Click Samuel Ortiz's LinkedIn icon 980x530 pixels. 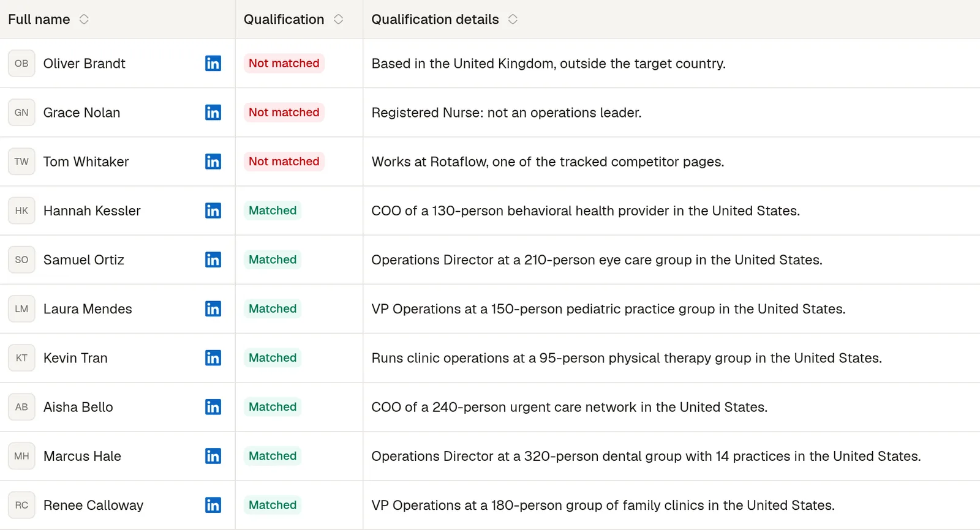[213, 259]
